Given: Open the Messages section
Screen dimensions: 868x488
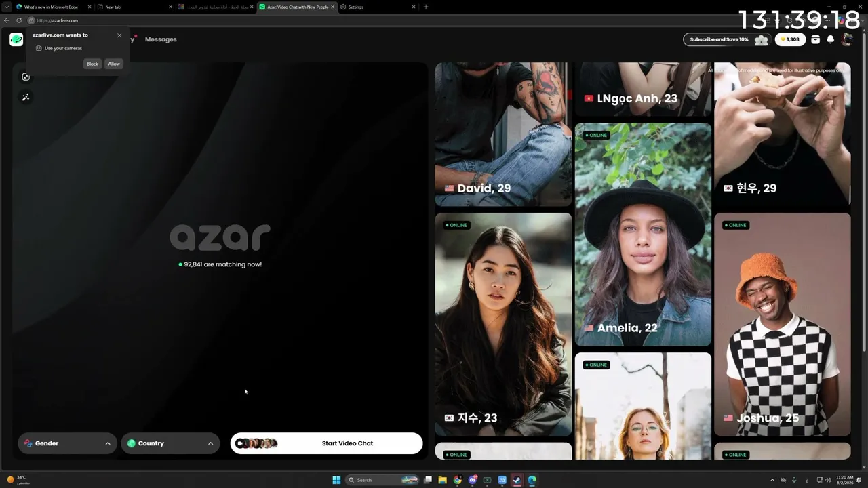Looking at the screenshot, I should click(x=161, y=39).
